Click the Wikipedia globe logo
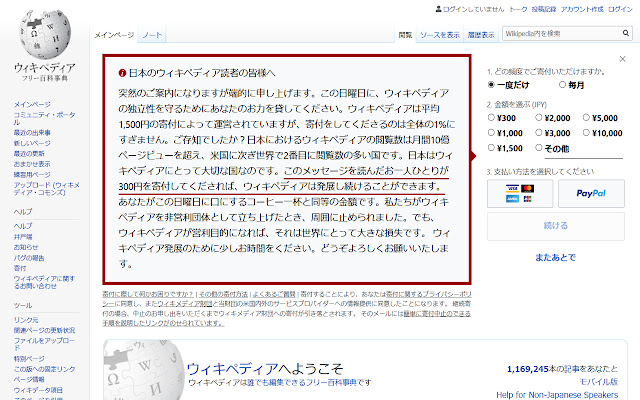 (x=44, y=35)
